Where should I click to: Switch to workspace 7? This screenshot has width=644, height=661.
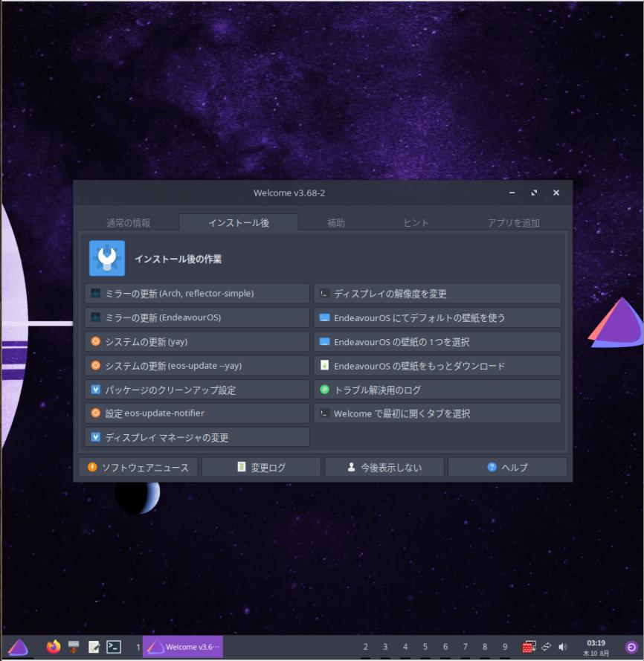(466, 647)
